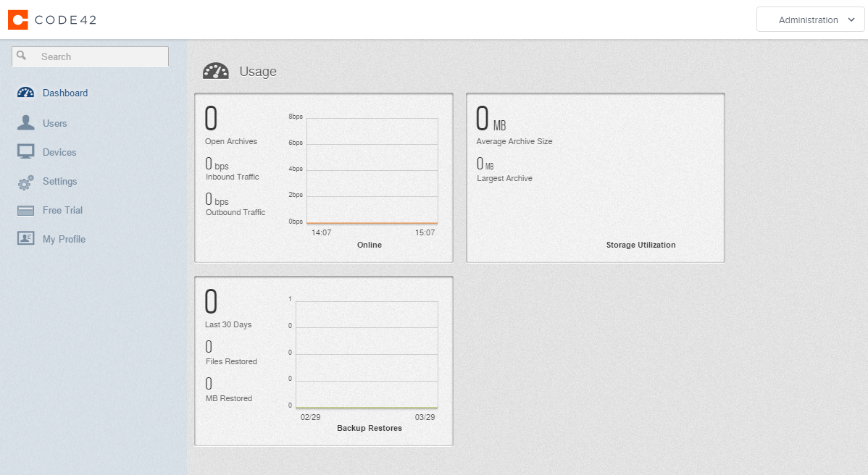Go to the Users section

click(x=55, y=123)
